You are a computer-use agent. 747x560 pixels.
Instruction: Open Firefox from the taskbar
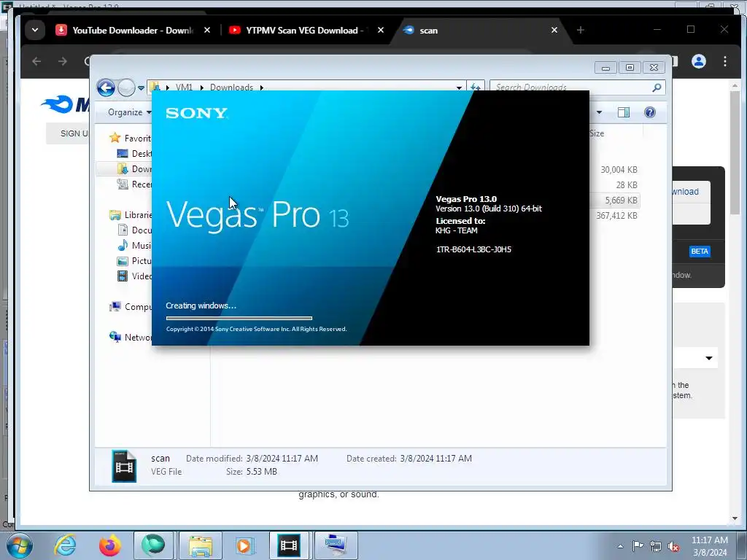[109, 545]
